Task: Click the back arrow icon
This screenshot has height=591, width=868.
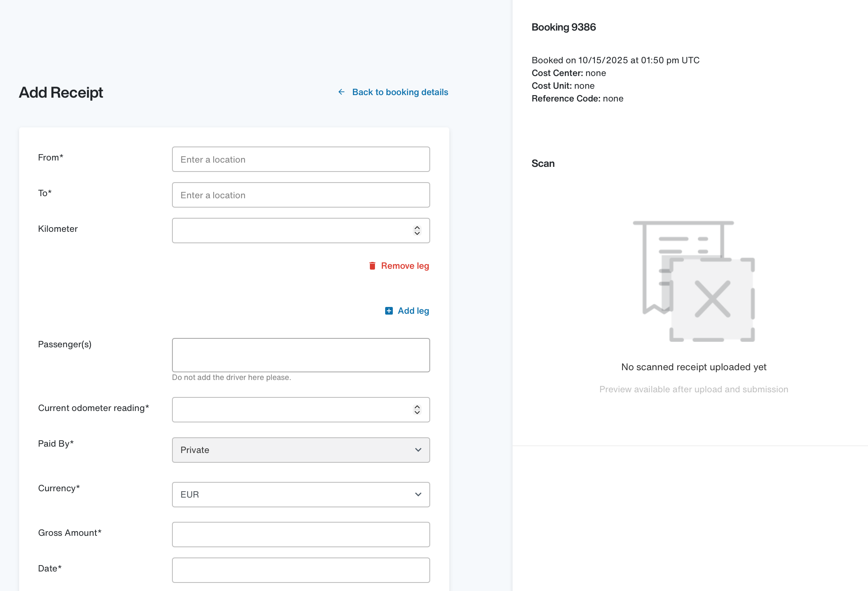Action: (341, 92)
